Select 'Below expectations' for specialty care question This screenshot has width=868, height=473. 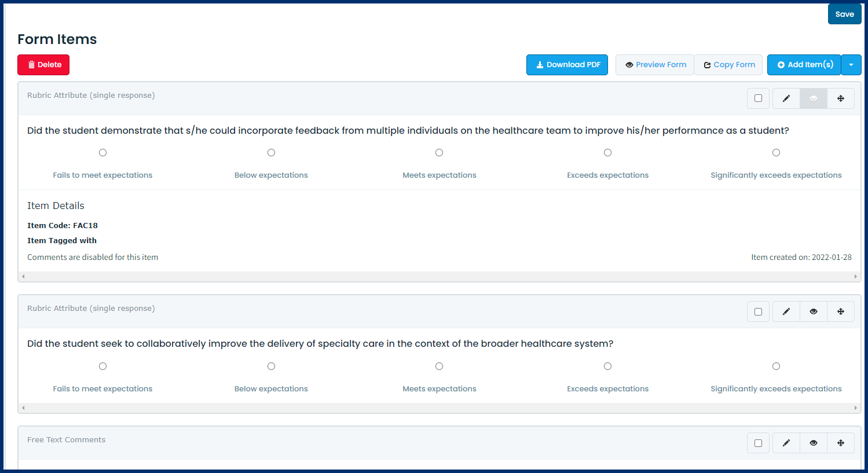click(271, 366)
